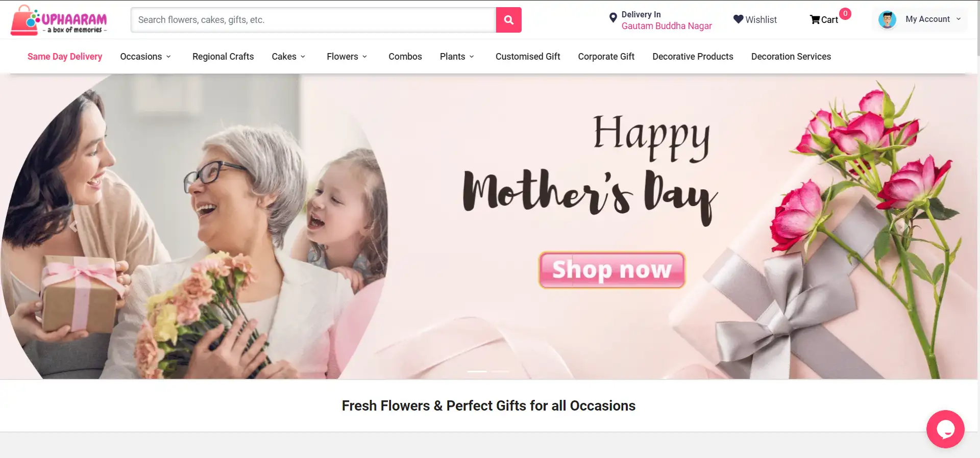980x458 pixels.
Task: Go to Same Day Delivery
Action: coord(65,57)
